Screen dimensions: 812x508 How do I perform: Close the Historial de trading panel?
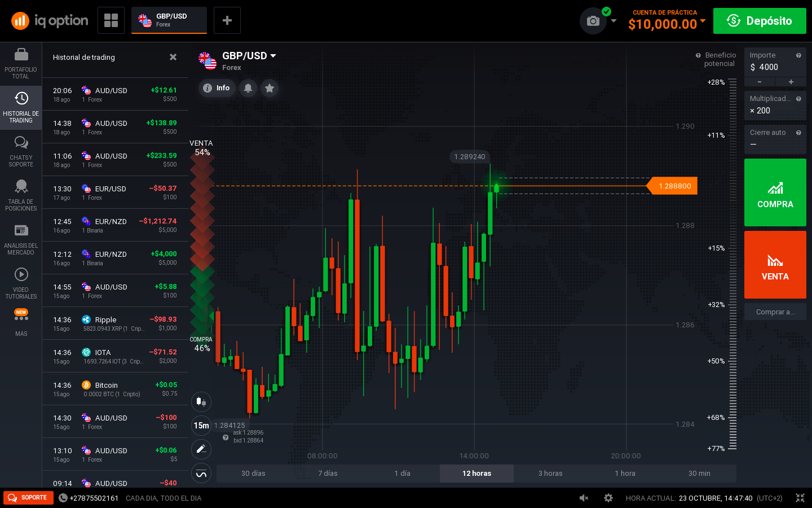(173, 57)
